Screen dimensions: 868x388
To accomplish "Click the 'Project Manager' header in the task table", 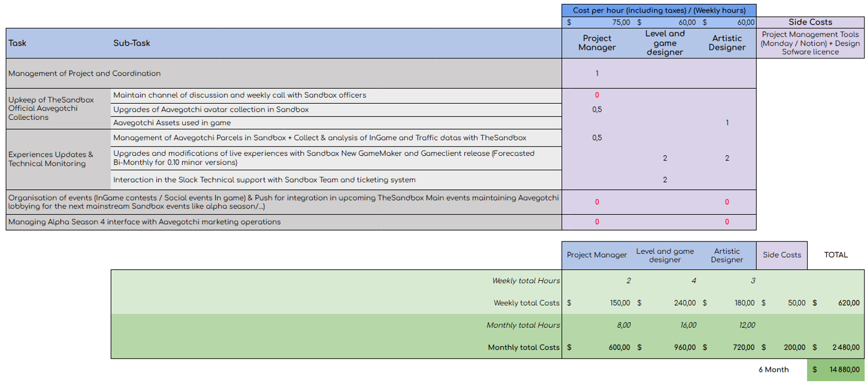I will pyautogui.click(x=597, y=43).
